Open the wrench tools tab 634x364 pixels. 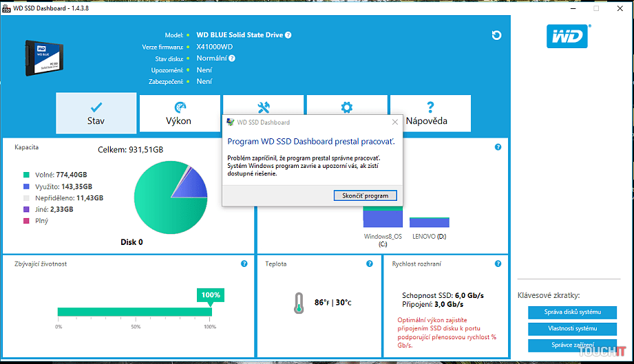point(264,107)
